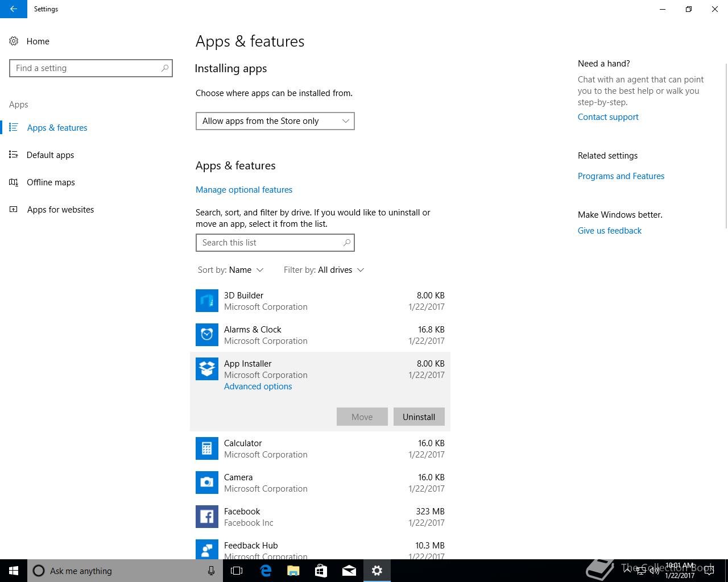Screen dimensions: 728x582
Task: Open the Store from the taskbar
Action: [x=321, y=571]
